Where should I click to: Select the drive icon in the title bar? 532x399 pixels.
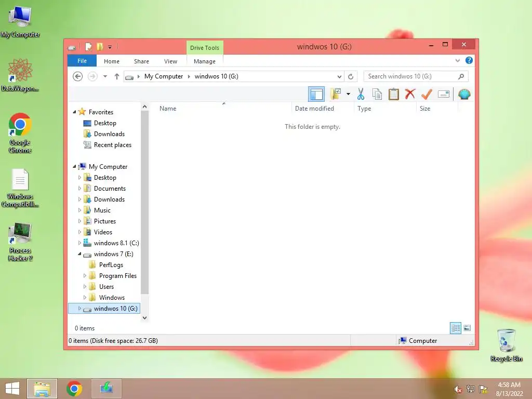[72, 47]
